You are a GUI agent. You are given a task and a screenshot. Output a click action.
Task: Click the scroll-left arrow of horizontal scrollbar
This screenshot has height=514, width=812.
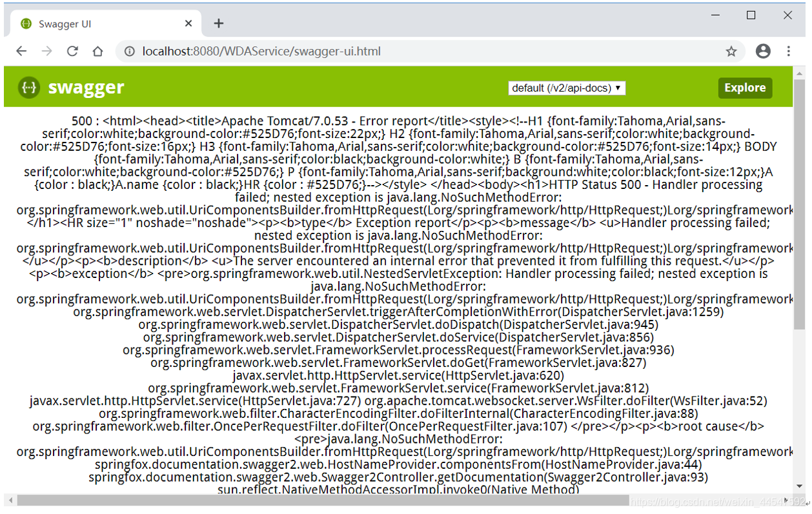pos(9,500)
